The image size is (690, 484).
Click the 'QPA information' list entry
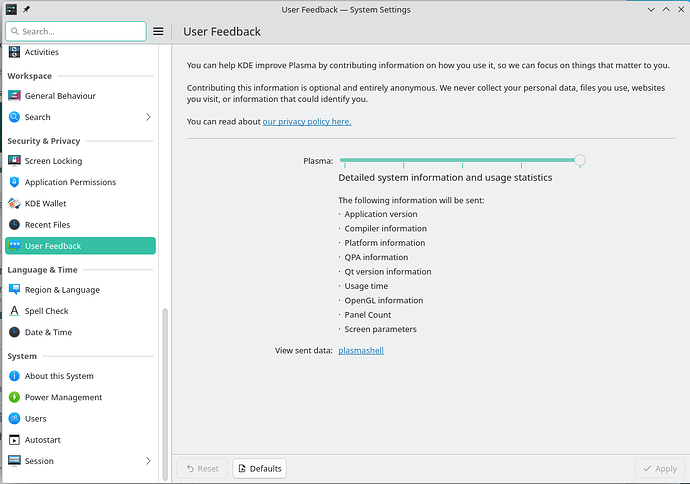coord(376,257)
